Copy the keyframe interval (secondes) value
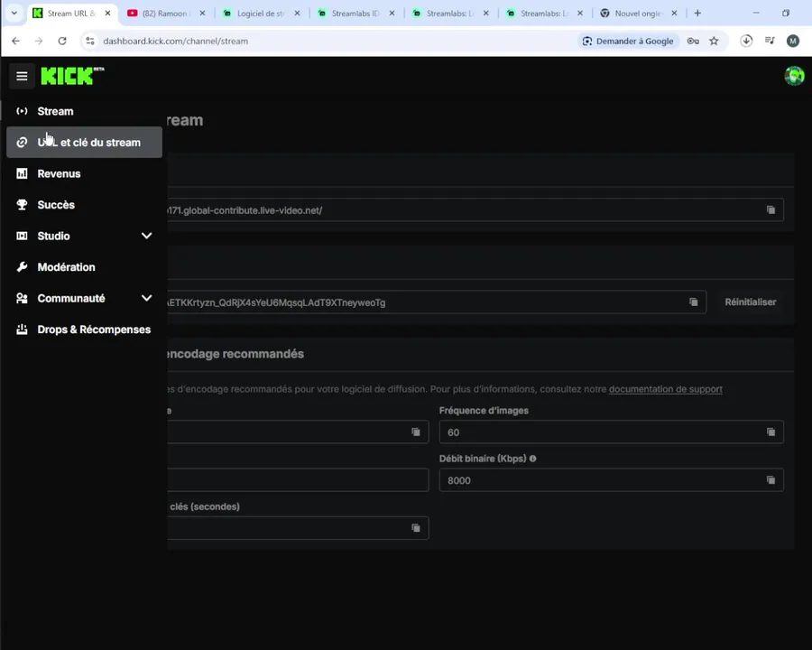The width and height of the screenshot is (812, 650). [416, 527]
